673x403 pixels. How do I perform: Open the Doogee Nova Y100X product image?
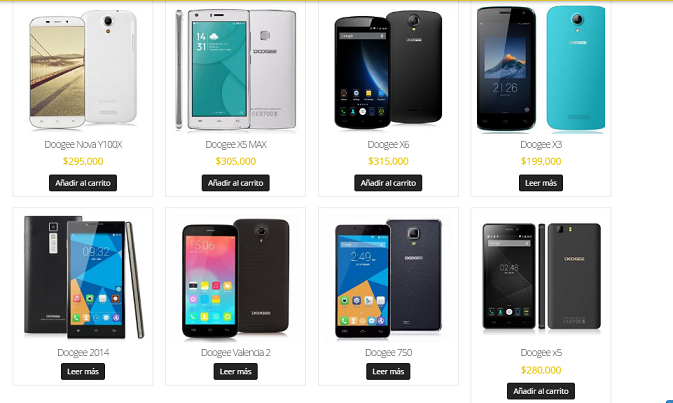coord(83,69)
